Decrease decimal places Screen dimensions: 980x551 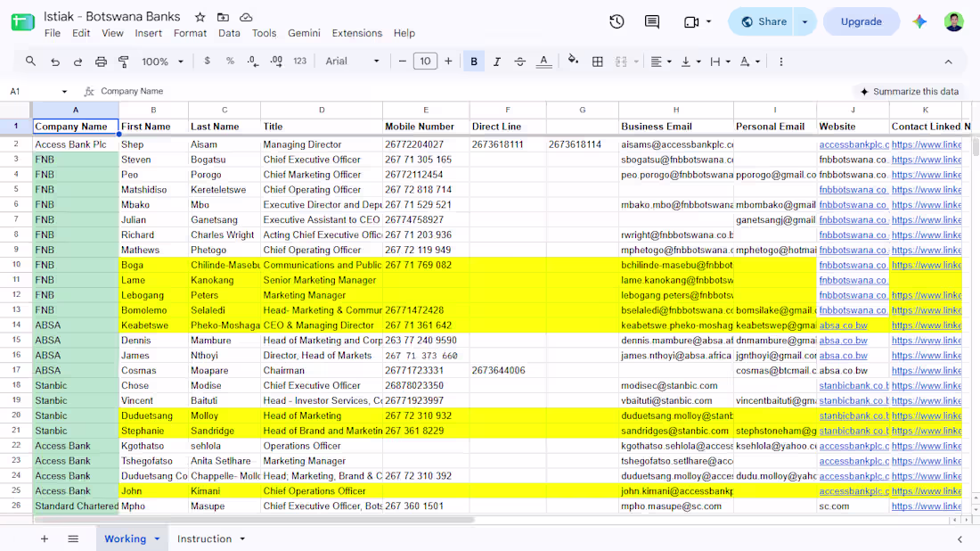coord(252,62)
